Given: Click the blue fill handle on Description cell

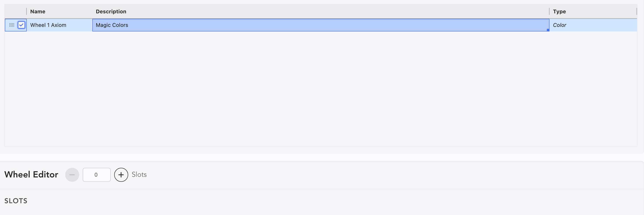Looking at the screenshot, I should [548, 30].
